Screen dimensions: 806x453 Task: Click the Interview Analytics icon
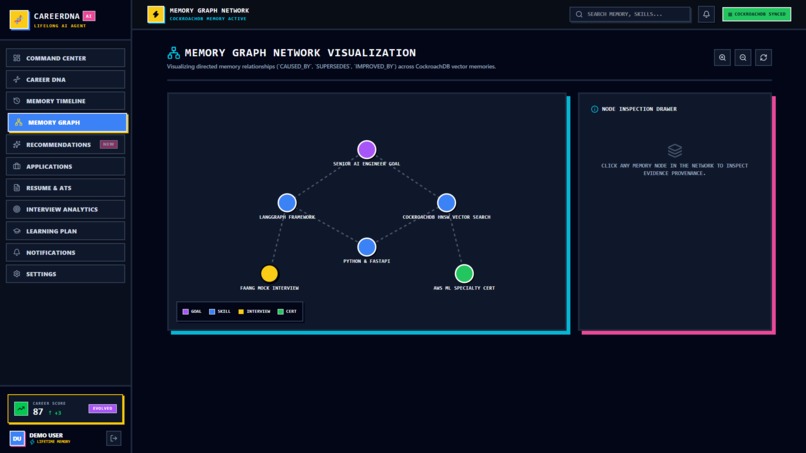(16, 209)
